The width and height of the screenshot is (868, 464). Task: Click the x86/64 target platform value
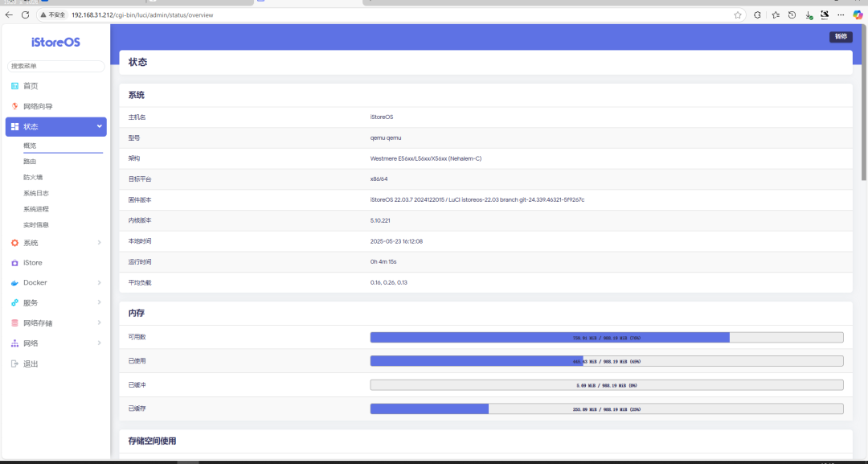click(x=379, y=179)
